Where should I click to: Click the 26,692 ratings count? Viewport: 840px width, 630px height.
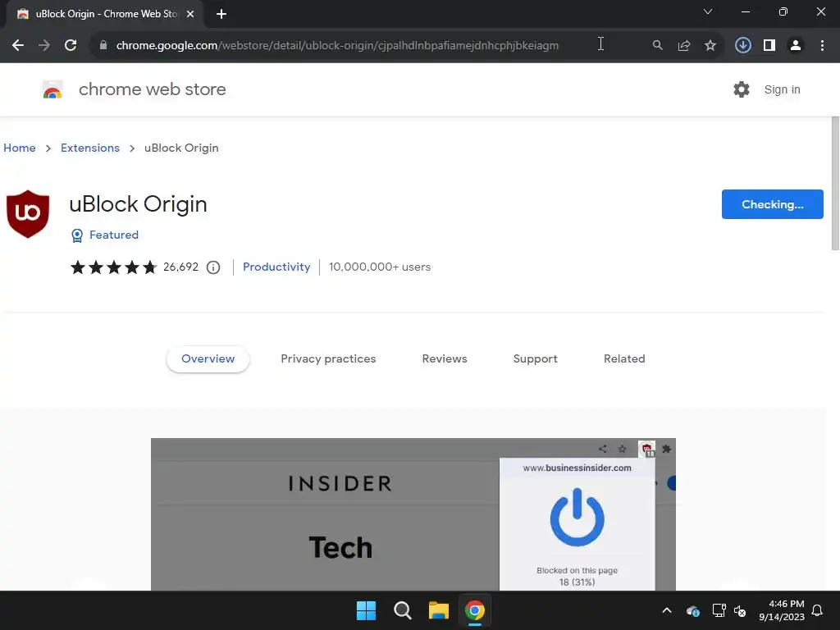pyautogui.click(x=181, y=267)
